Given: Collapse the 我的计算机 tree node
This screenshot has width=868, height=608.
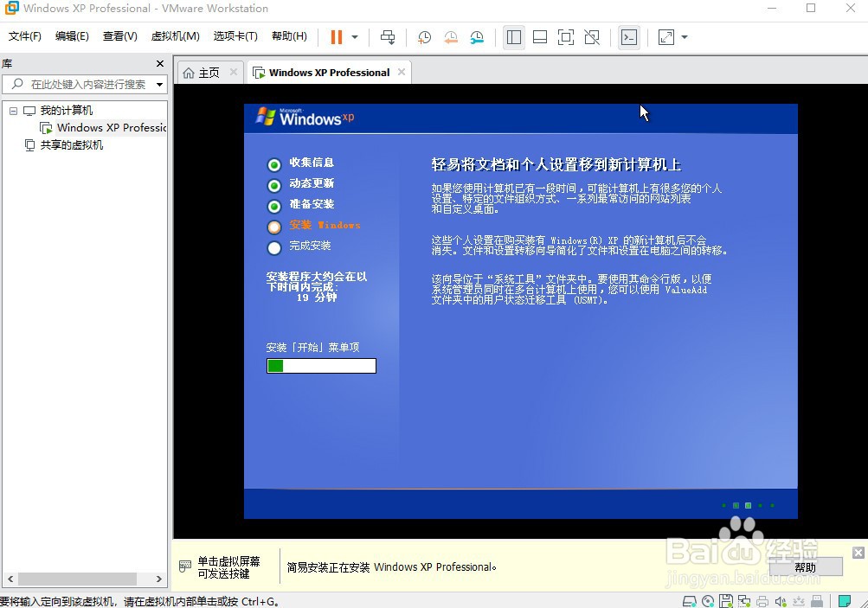Looking at the screenshot, I should click(x=13, y=111).
